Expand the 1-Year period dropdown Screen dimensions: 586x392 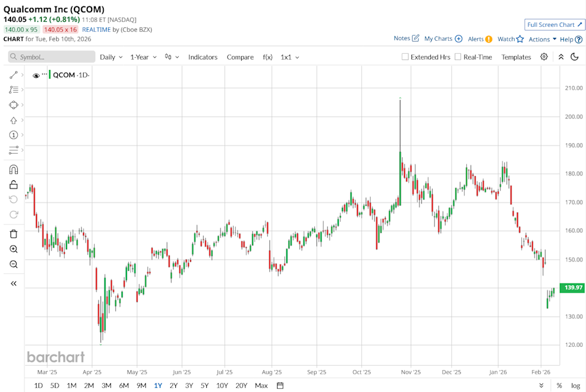pyautogui.click(x=143, y=57)
